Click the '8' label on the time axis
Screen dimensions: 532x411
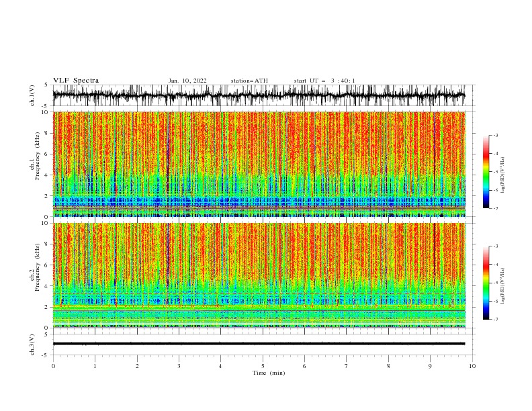388,366
